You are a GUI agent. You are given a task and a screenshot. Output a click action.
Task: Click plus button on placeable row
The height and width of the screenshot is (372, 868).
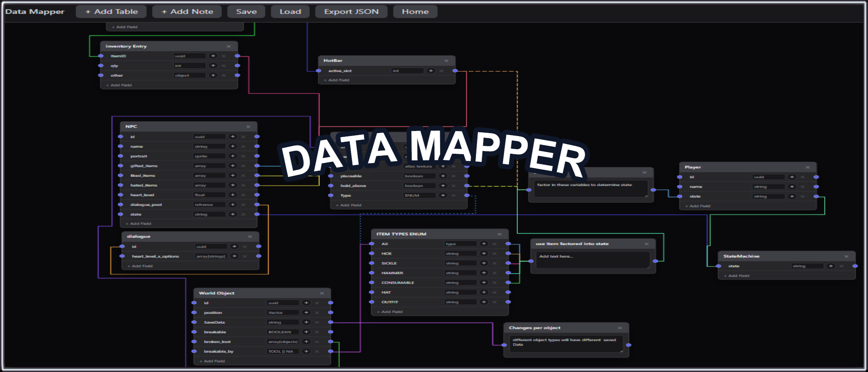(x=443, y=176)
